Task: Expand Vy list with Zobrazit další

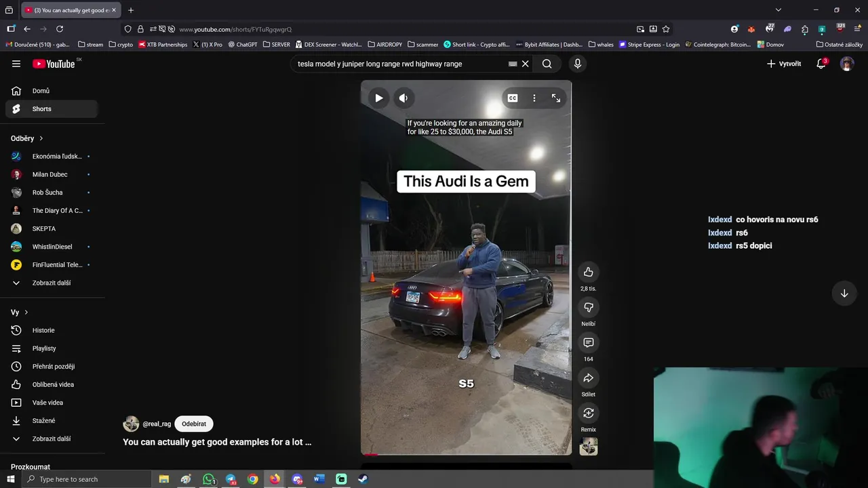Action: (52, 439)
